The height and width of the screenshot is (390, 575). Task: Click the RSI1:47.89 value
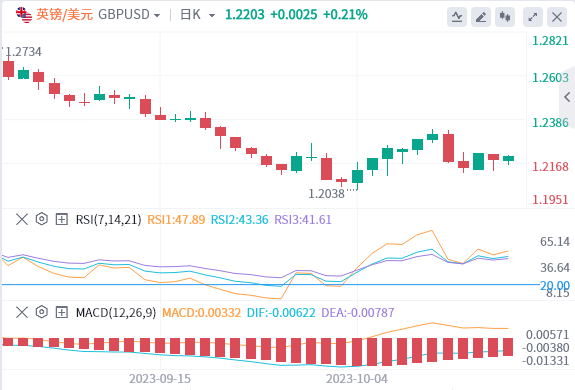[x=176, y=220]
